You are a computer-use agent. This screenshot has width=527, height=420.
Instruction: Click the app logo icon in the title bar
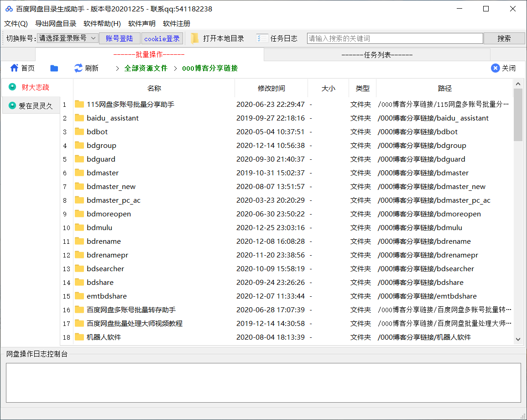point(8,8)
